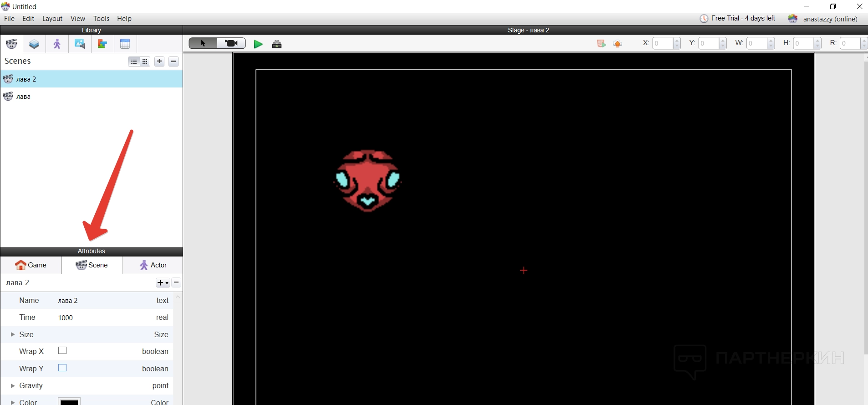
Task: Switch to Game attributes tab
Action: 31,265
